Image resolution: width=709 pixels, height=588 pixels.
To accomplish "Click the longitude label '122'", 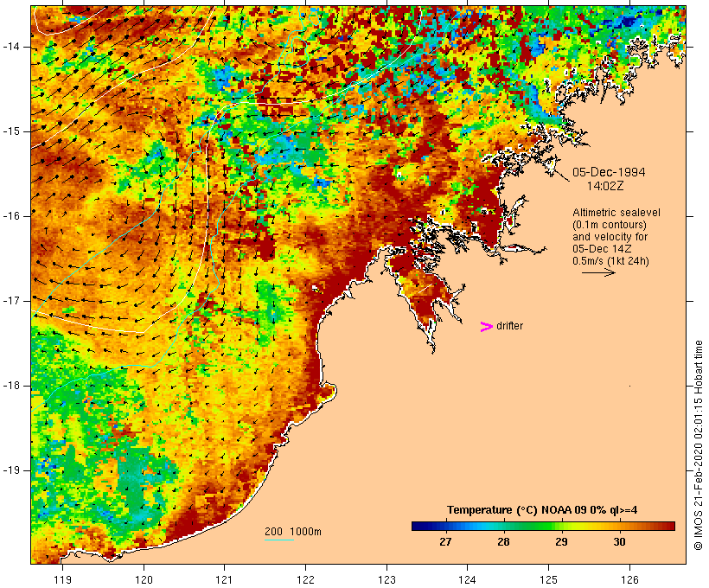I will [306, 579].
